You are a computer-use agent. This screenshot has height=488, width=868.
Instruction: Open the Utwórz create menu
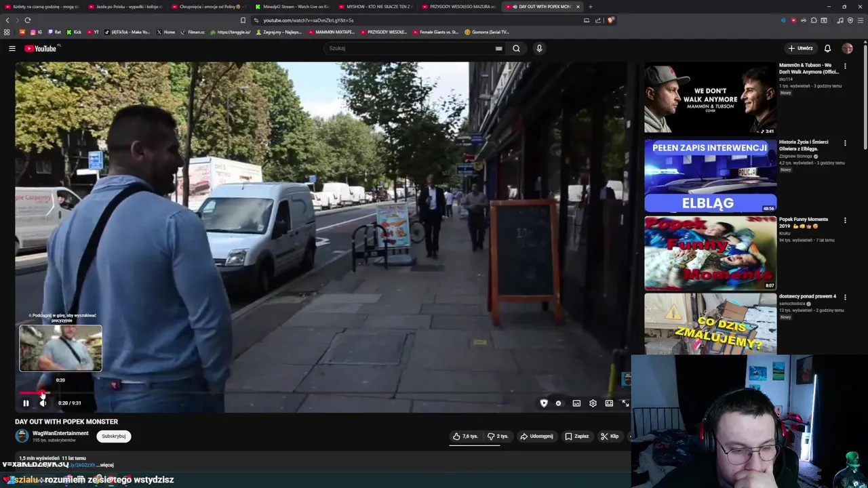point(800,48)
